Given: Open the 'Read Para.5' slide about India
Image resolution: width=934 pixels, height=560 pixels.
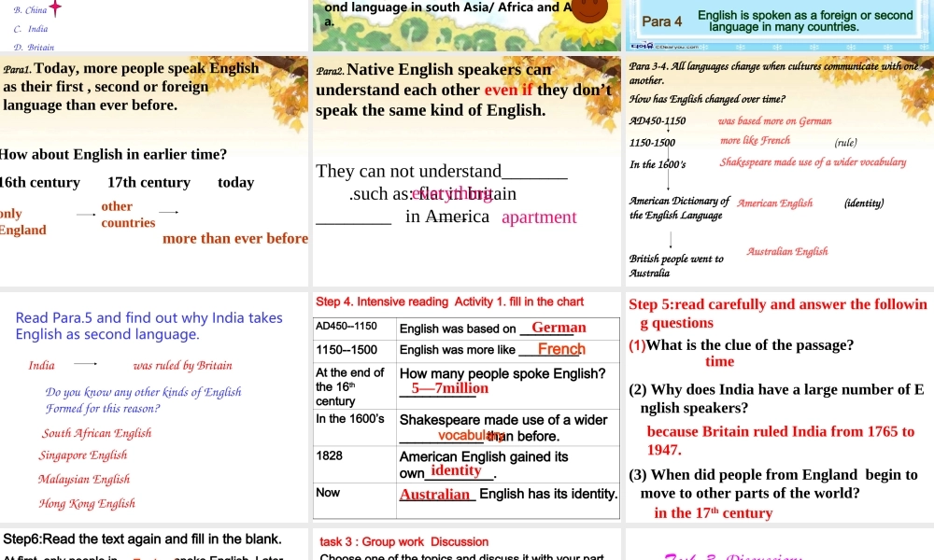Looking at the screenshot, I should tap(154, 407).
